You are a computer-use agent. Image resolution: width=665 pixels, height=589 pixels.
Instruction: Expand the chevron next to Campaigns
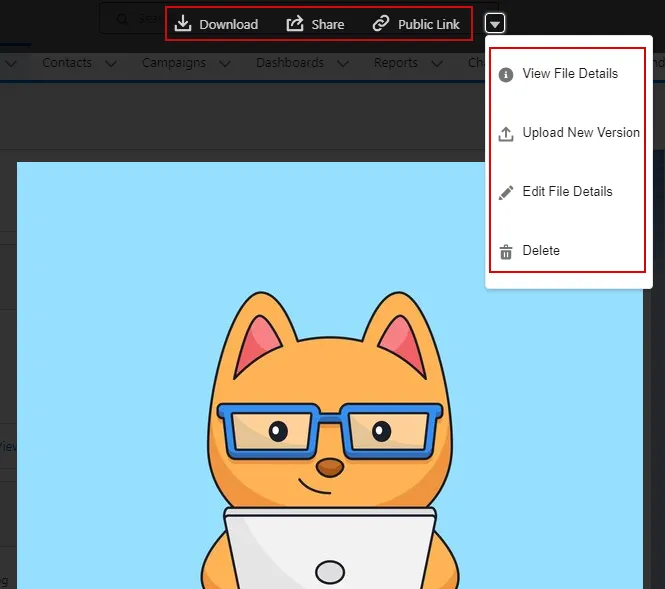coord(224,63)
